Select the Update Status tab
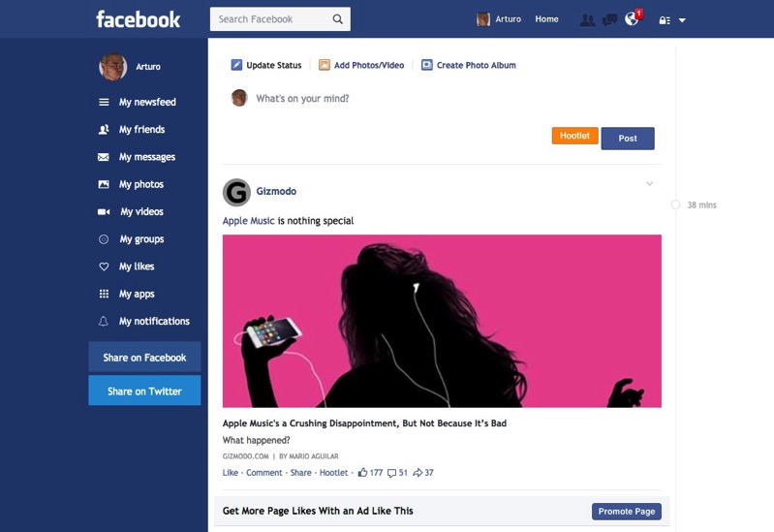Screen dimensions: 774x532 (x=266, y=65)
